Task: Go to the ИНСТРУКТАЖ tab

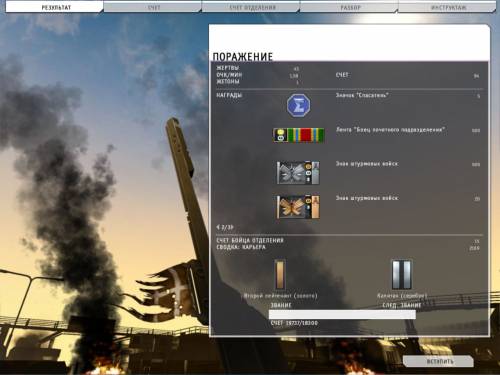Action: pos(447,7)
